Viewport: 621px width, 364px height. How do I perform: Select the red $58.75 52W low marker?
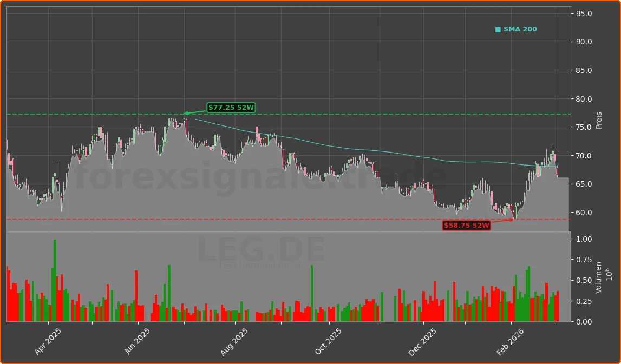(x=466, y=226)
